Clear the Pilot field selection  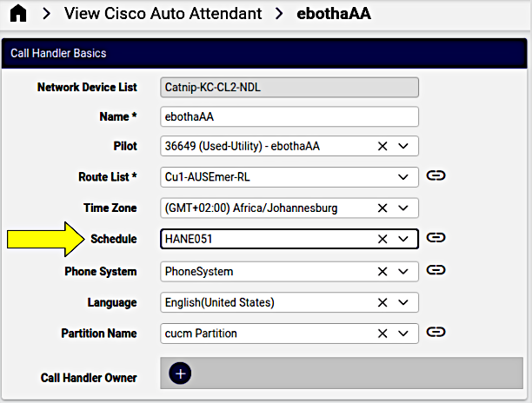click(382, 147)
